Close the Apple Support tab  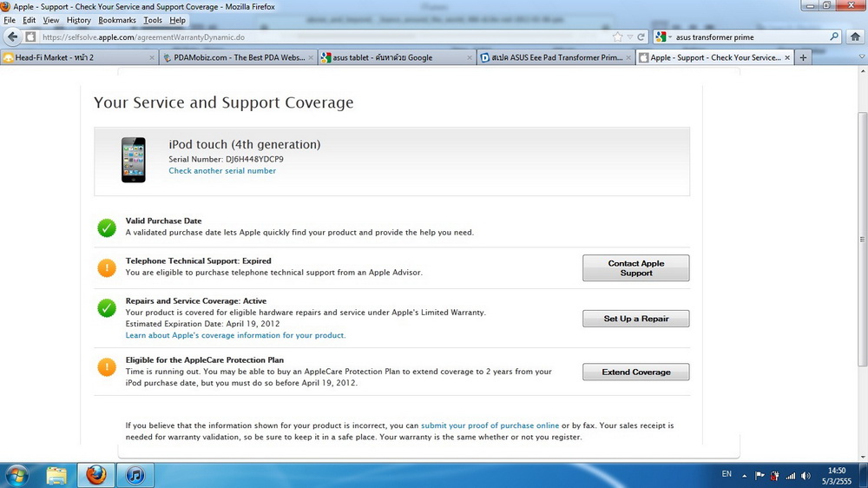coord(787,57)
